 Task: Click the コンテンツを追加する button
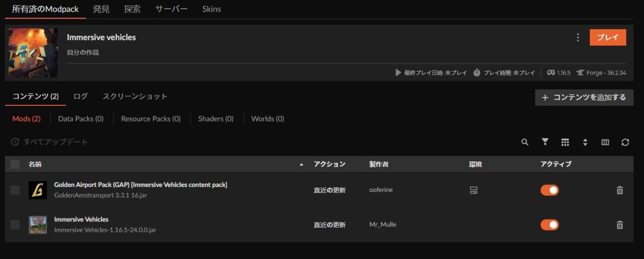coord(584,97)
